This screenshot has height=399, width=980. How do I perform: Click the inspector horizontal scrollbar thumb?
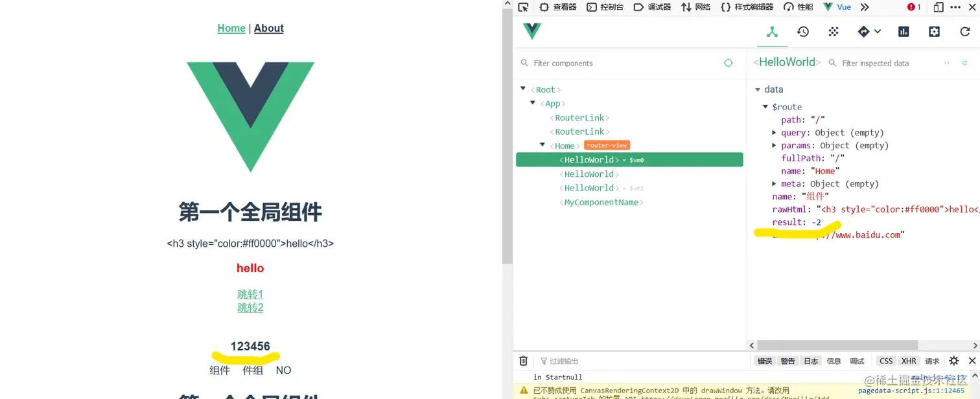pos(837,345)
